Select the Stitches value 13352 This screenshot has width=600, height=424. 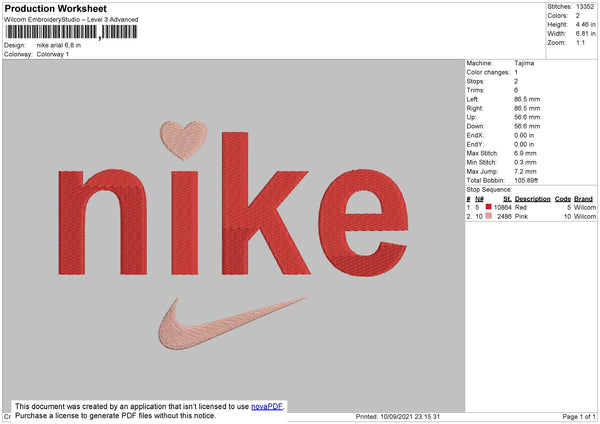point(585,7)
